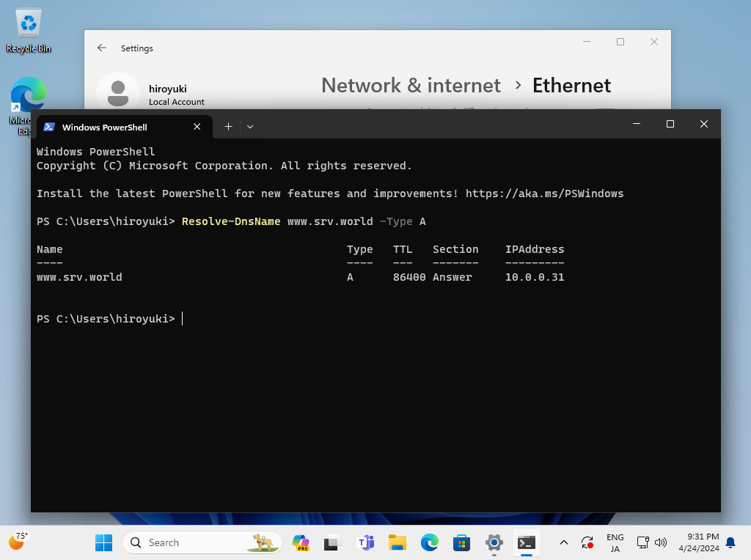Click the taskbar Search box
Screen dimensions: 751x560
tap(202, 542)
